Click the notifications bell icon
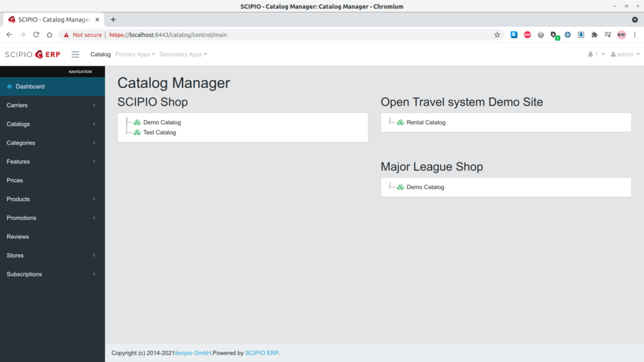 tap(590, 54)
